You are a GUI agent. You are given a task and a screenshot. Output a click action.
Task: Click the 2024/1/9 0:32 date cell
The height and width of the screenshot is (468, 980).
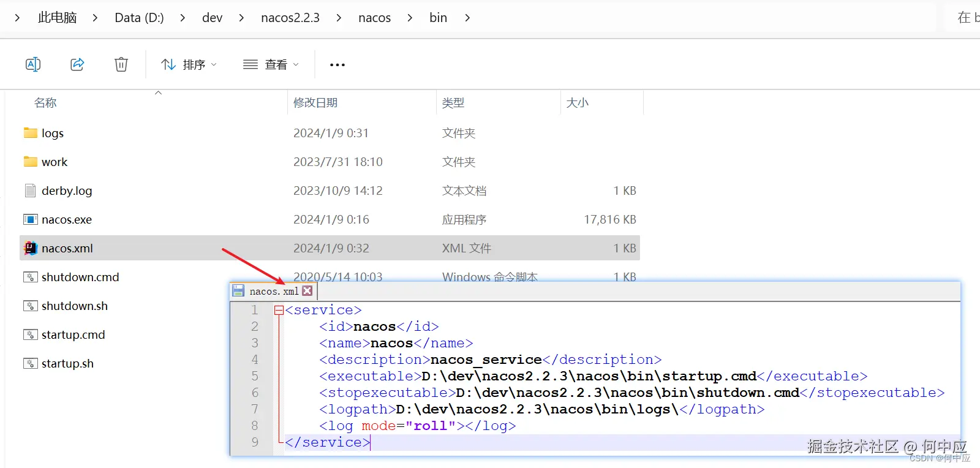pyautogui.click(x=331, y=248)
